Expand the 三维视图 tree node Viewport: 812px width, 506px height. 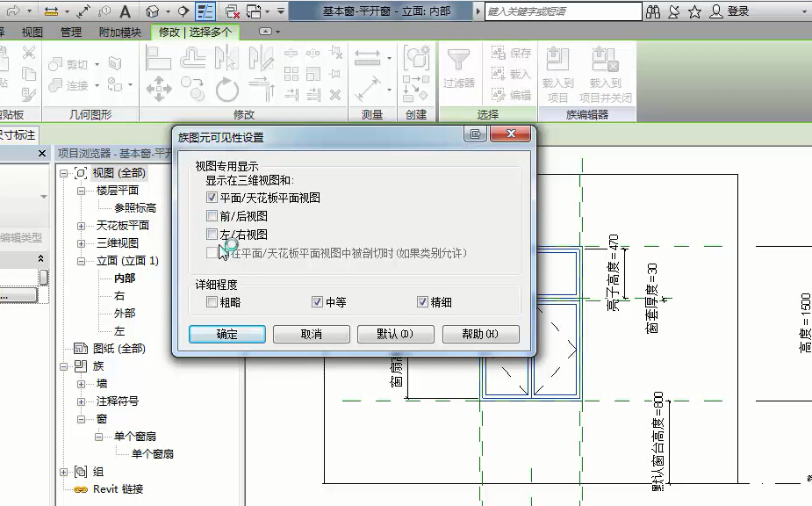[81, 243]
